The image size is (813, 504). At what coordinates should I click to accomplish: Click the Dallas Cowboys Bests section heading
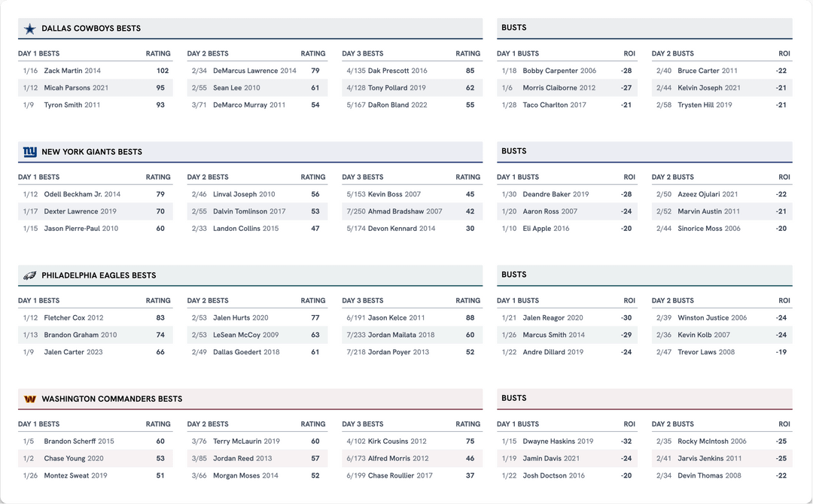pos(91,29)
